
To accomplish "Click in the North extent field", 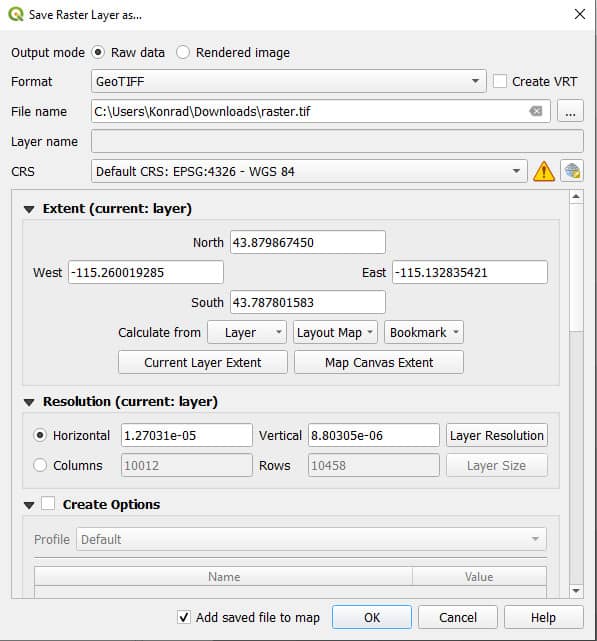I will [x=307, y=242].
